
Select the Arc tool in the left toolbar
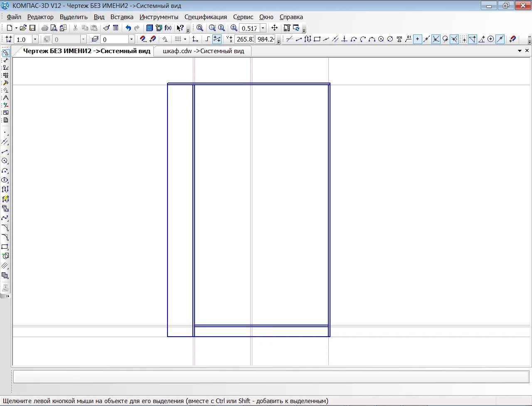pyautogui.click(x=5, y=170)
